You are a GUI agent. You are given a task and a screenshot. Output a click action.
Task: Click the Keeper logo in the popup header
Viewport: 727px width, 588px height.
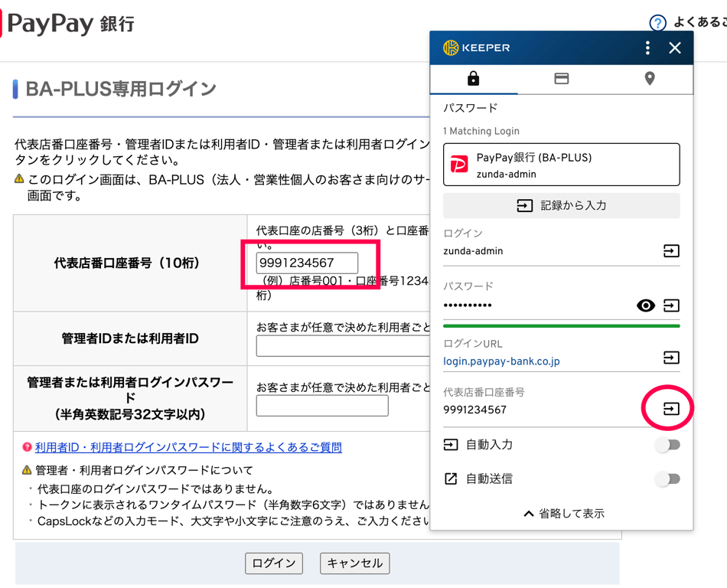pyautogui.click(x=477, y=47)
